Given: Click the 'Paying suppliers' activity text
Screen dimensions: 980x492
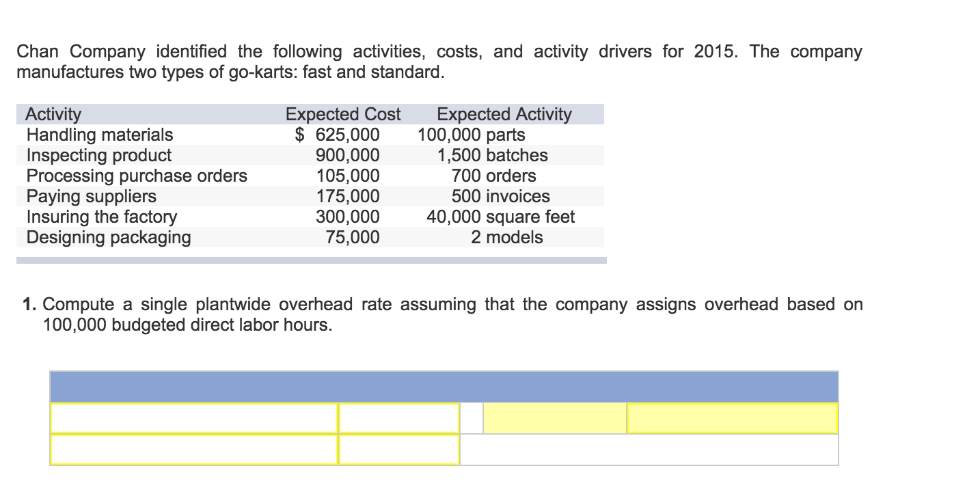Looking at the screenshot, I should pyautogui.click(x=91, y=196).
